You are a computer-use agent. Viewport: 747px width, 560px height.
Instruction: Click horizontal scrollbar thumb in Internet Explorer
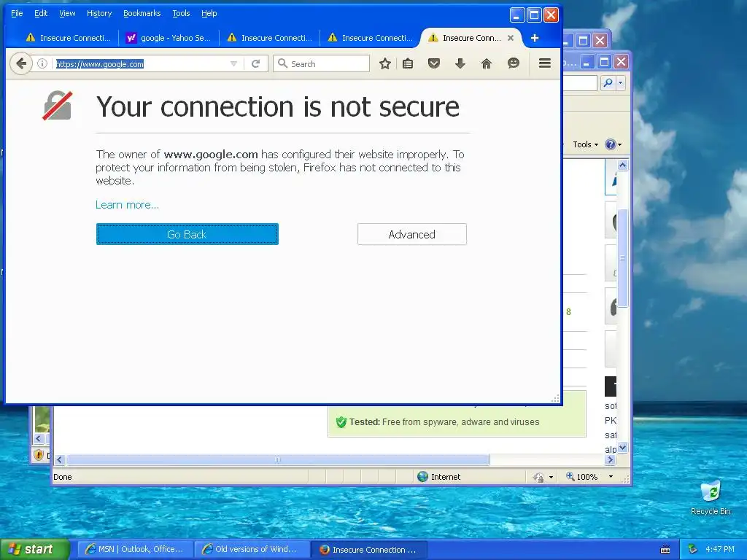(278, 459)
